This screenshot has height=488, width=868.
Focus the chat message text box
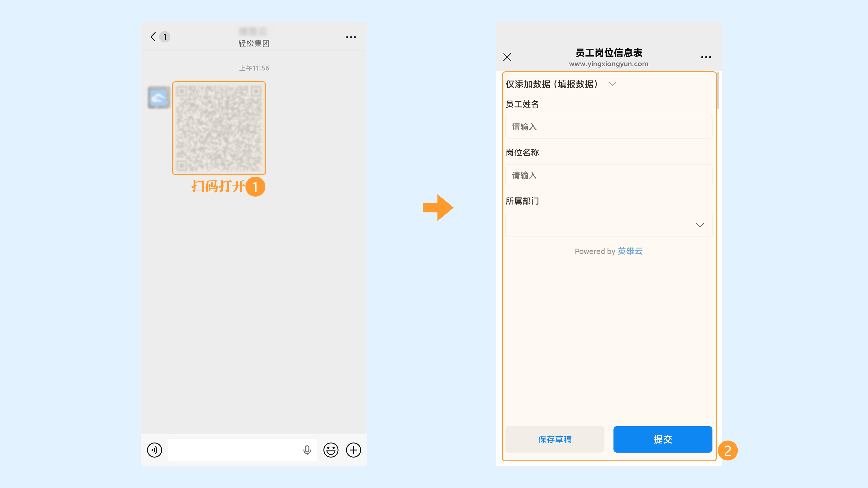point(243,450)
